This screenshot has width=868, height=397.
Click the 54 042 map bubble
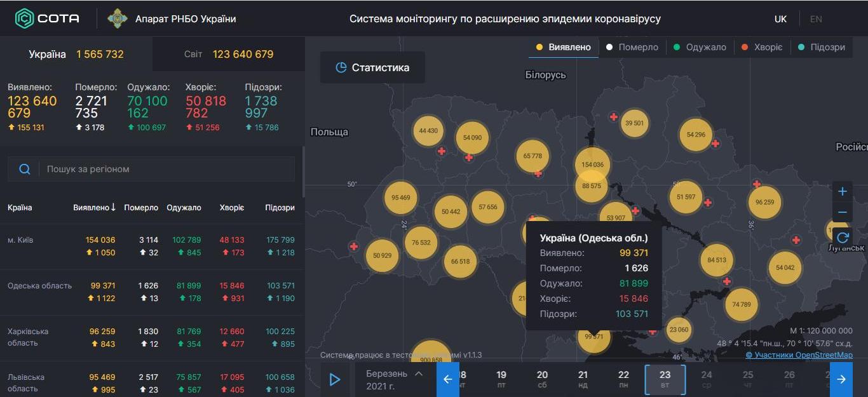[x=785, y=268]
